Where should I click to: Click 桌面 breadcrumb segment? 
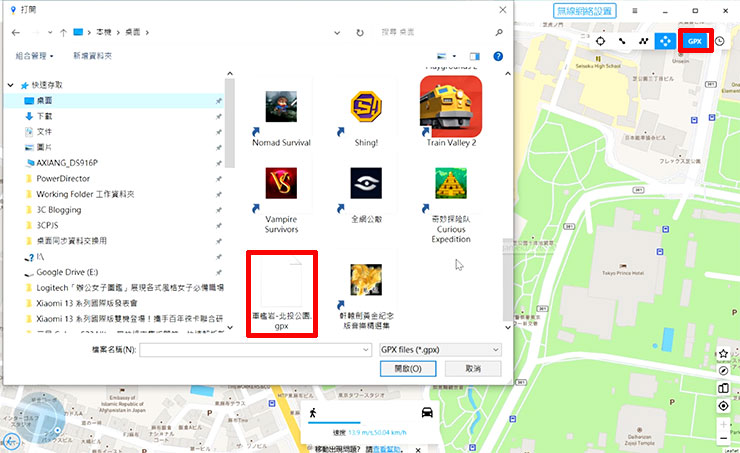(x=133, y=32)
